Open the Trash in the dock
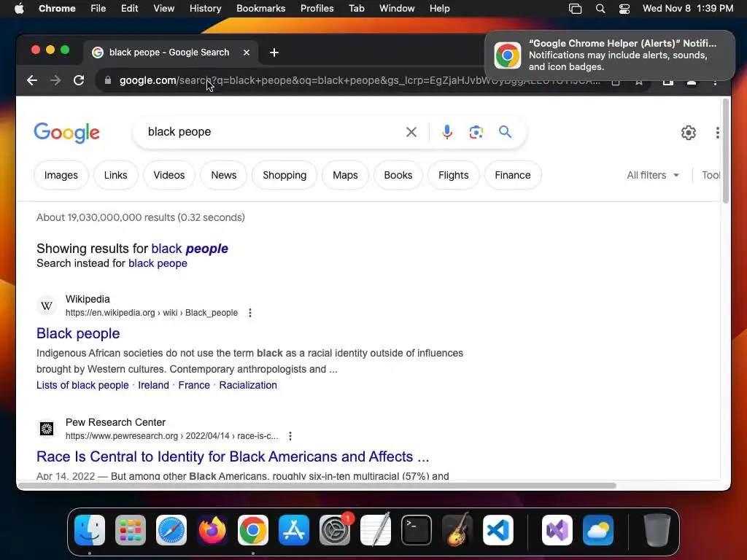The width and height of the screenshot is (747, 560). coord(657,530)
